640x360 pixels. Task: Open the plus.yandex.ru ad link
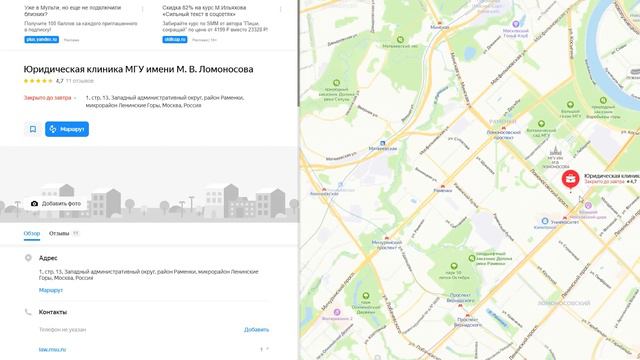(x=42, y=40)
